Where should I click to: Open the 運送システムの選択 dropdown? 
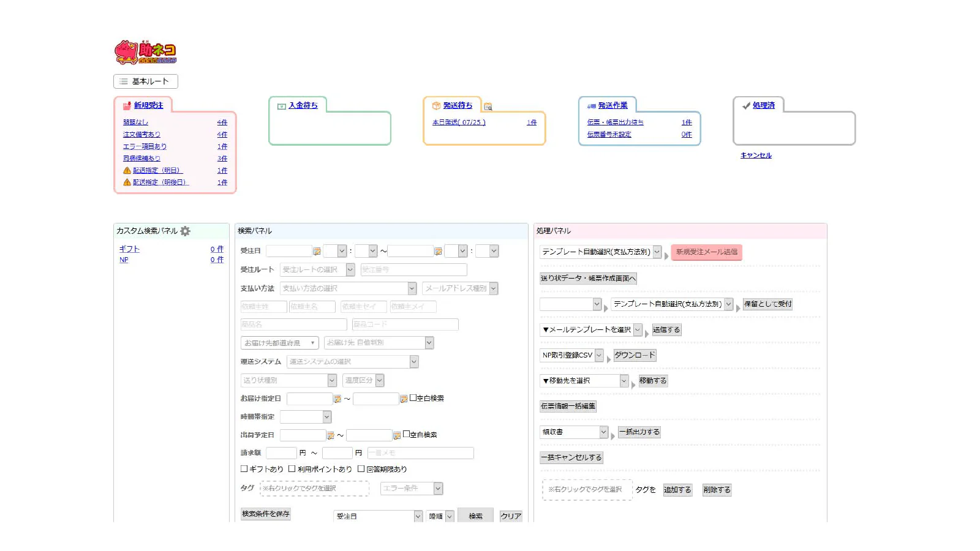coord(352,362)
